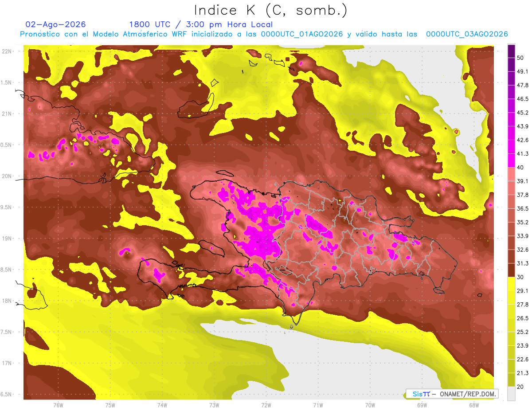Viewport: 532px width, 411px height.
Task: Click the colorbar value "25.2"
Action: [x=523, y=332]
